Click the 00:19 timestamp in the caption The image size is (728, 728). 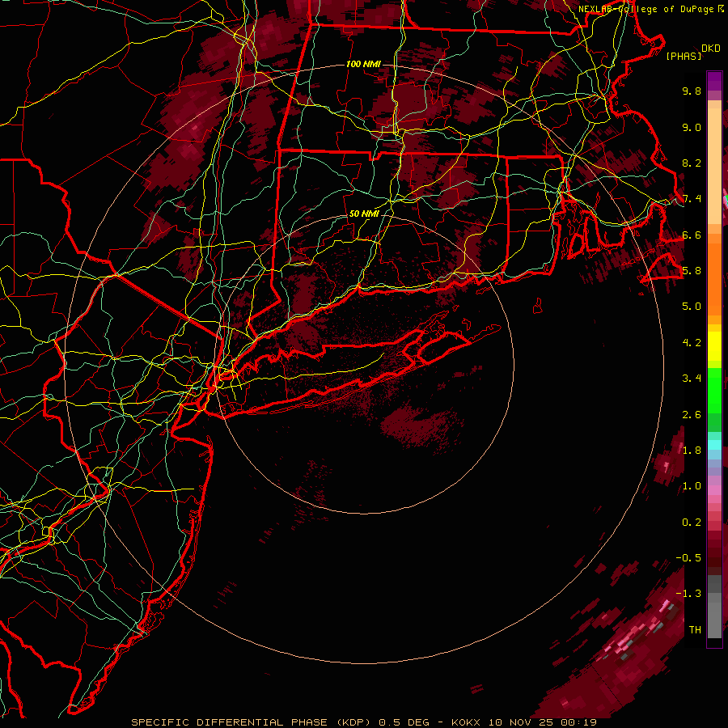pyautogui.click(x=580, y=722)
